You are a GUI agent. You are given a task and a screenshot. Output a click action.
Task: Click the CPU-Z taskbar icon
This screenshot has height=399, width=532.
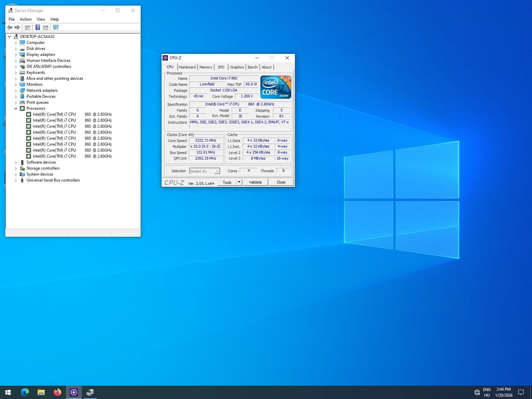(74, 392)
